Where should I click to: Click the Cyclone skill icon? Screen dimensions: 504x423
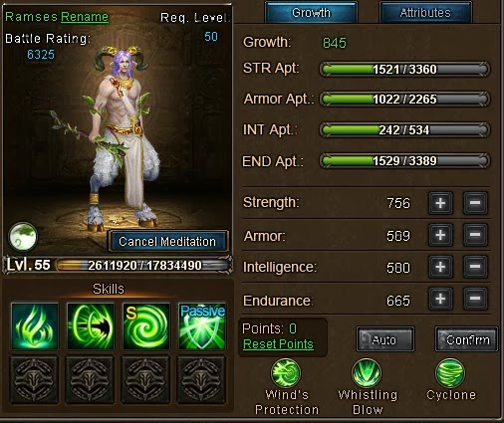[450, 373]
